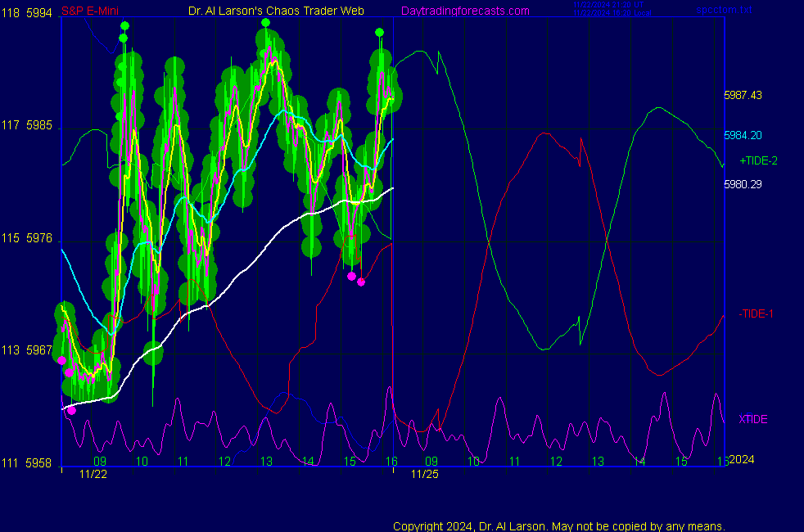804x532 pixels.
Task: Click the "S&P E-Mini" chart title
Action: point(90,11)
